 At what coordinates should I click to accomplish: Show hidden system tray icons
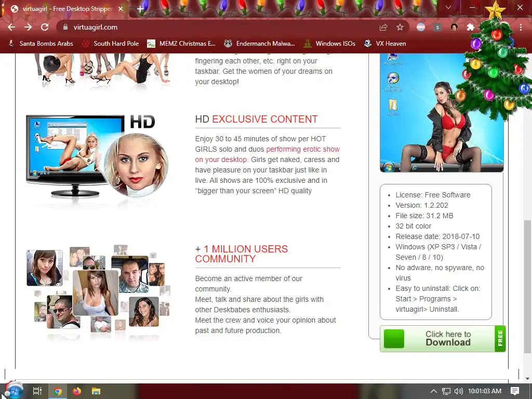coord(434,391)
